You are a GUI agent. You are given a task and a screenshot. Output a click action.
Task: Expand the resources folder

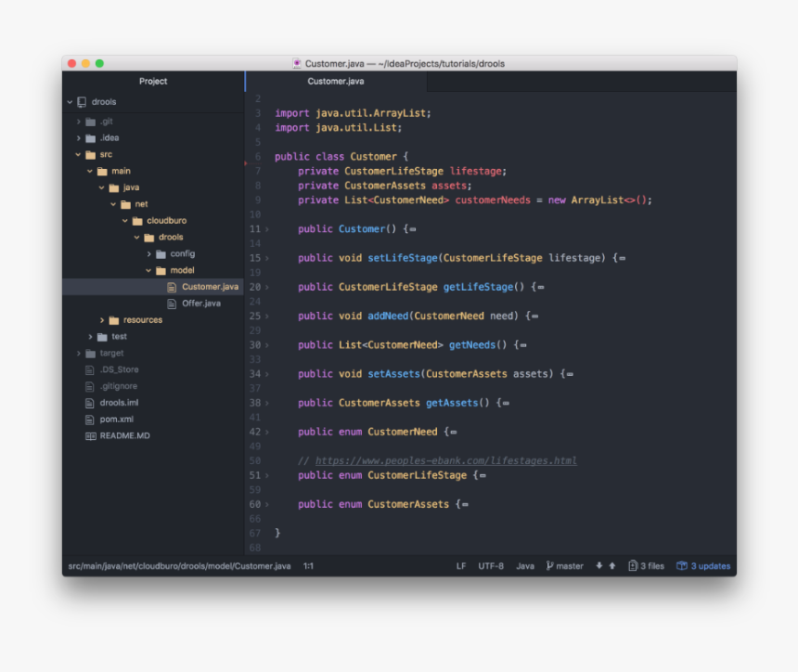(102, 320)
